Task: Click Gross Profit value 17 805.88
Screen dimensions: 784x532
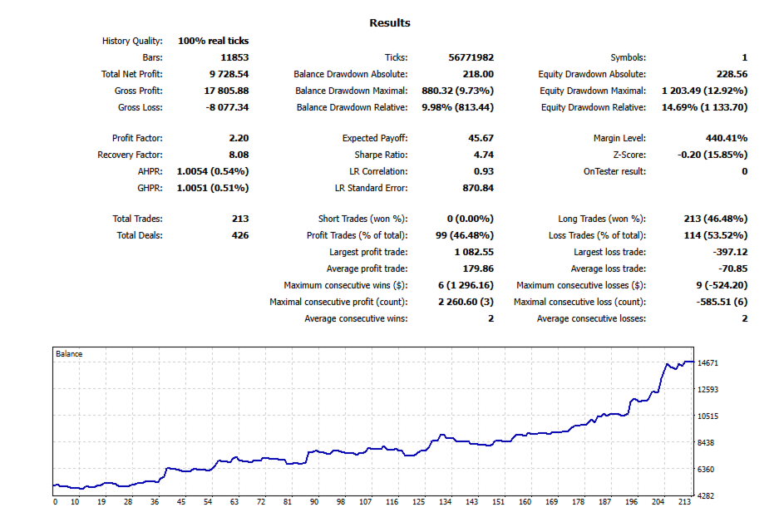Action: click(x=226, y=91)
